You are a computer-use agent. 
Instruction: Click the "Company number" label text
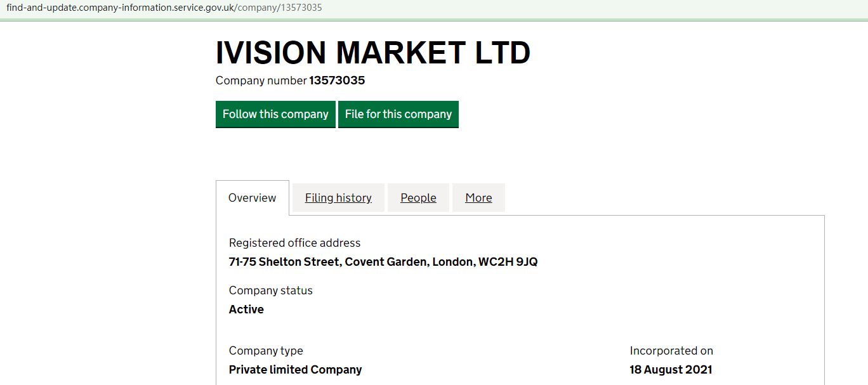coord(261,81)
